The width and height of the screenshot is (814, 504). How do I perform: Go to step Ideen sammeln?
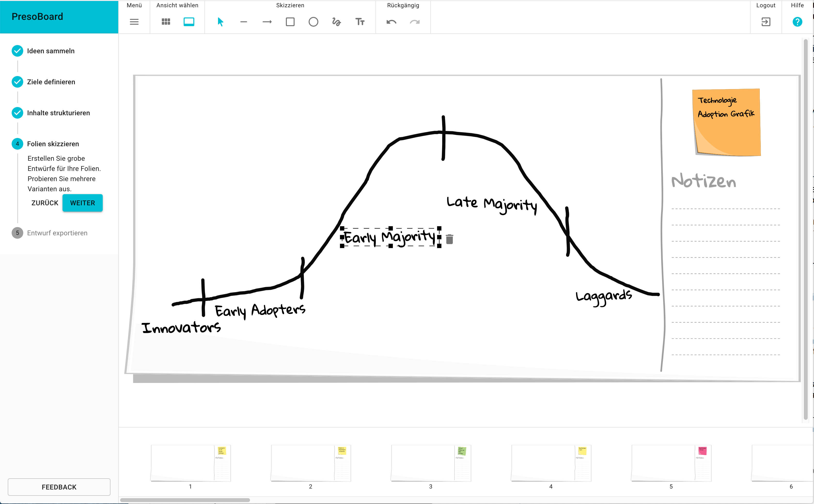coord(51,51)
